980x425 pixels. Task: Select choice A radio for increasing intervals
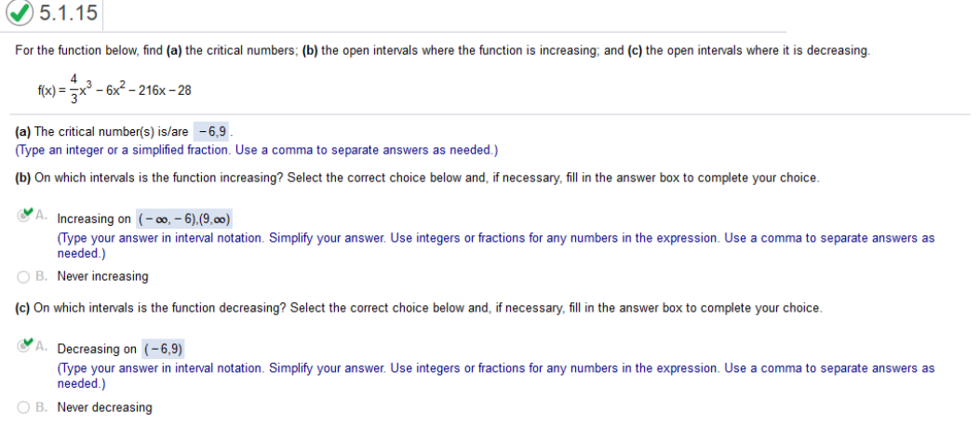coord(24,216)
